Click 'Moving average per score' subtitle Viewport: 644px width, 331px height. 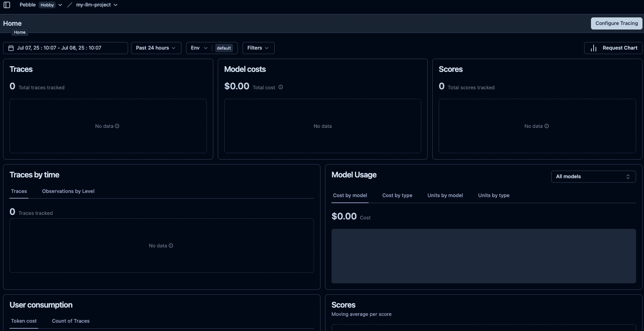coord(361,314)
